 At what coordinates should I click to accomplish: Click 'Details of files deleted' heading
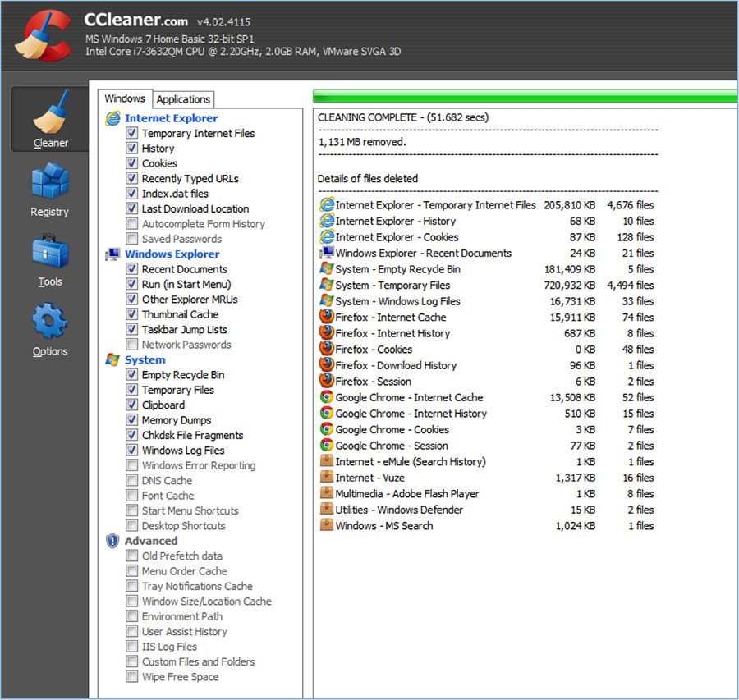click(368, 179)
